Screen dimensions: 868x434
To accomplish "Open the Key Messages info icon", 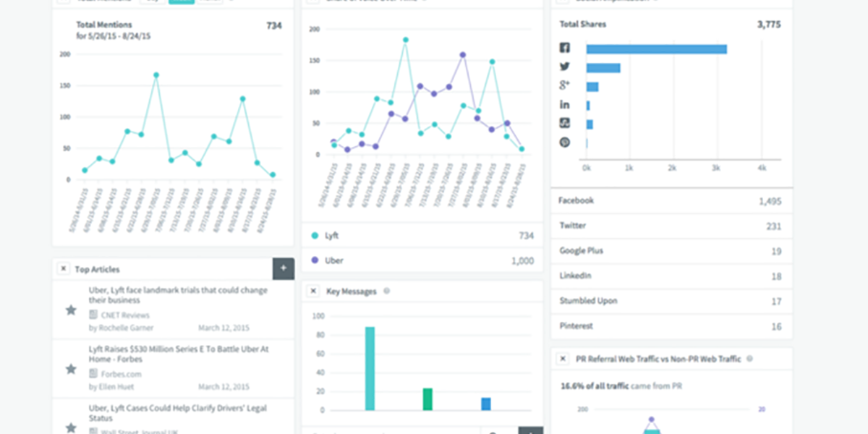I will 387,291.
